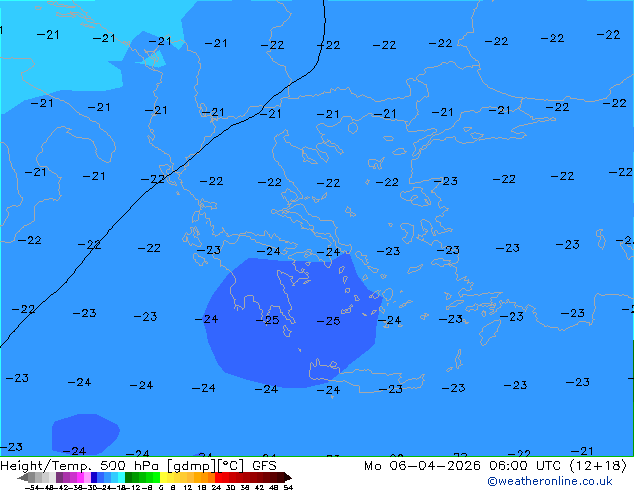Pick the bright yellow swatch in the legend
This screenshot has height=490, width=634.
point(163,477)
